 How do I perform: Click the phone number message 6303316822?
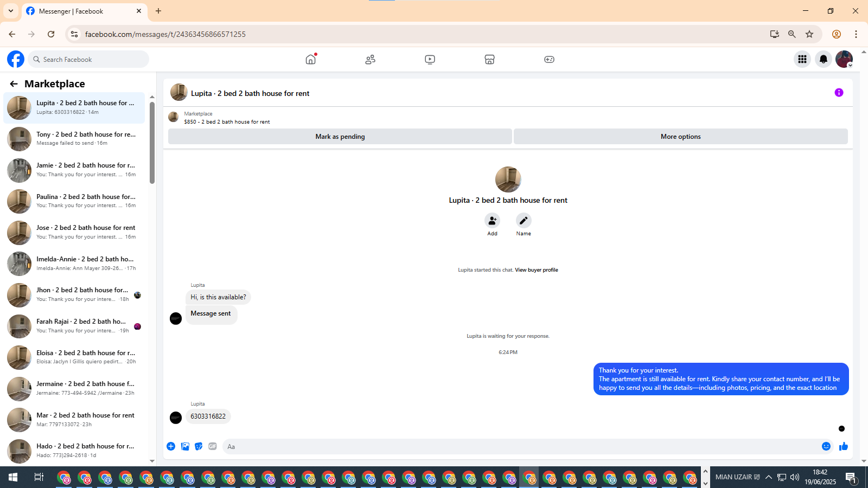(208, 416)
